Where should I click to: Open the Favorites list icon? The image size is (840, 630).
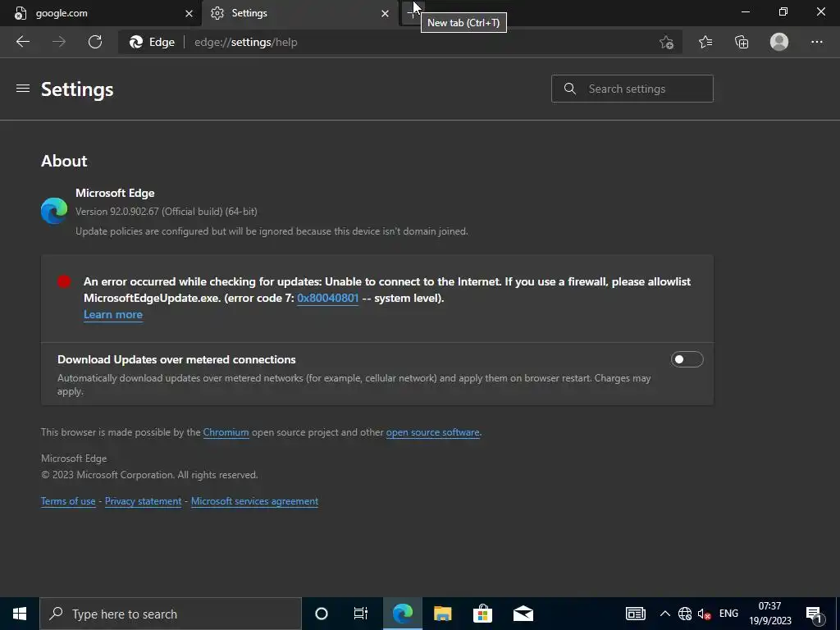point(705,42)
